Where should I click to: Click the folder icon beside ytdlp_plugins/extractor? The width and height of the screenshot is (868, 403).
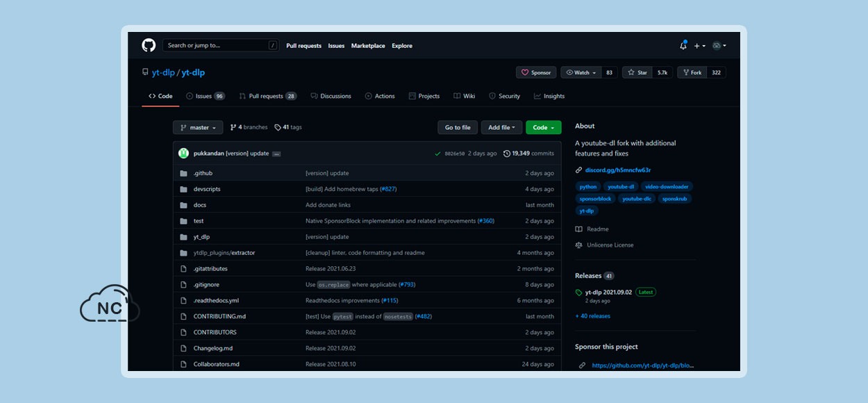click(x=183, y=253)
